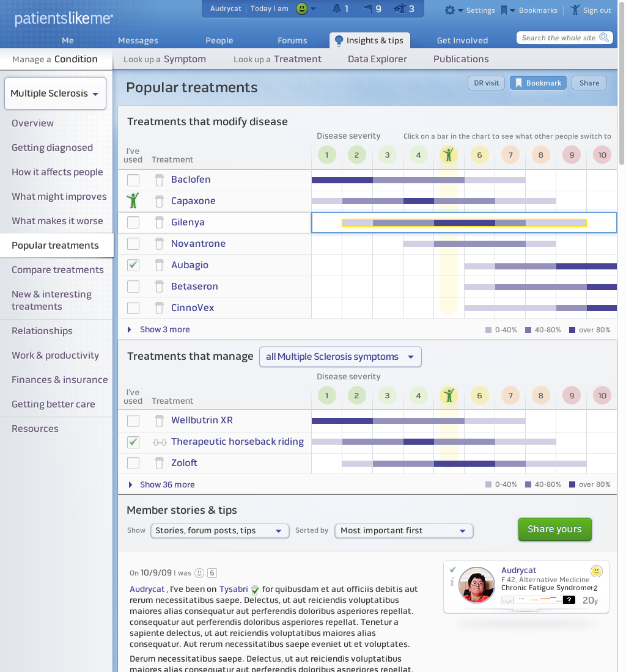Click the Settings gear icon
This screenshot has width=626, height=672.
click(450, 10)
